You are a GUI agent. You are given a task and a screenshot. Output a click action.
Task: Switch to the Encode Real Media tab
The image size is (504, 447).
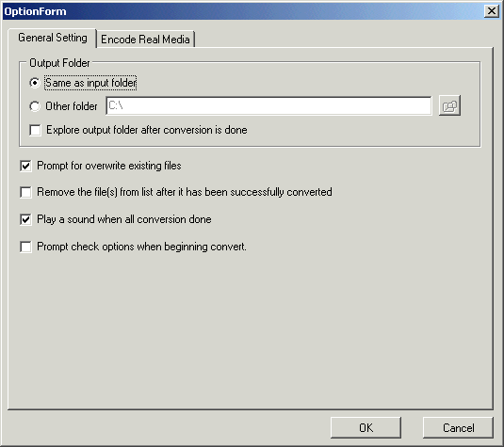pos(145,40)
